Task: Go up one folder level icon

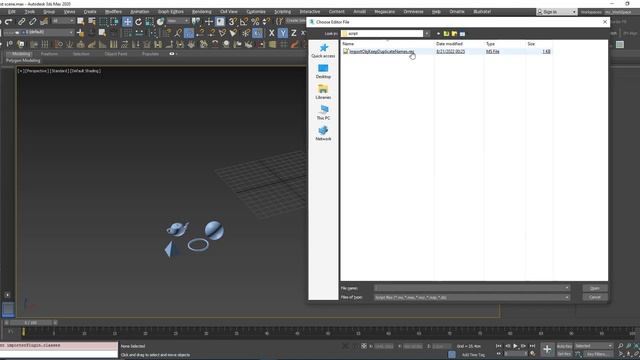Action: [x=447, y=33]
